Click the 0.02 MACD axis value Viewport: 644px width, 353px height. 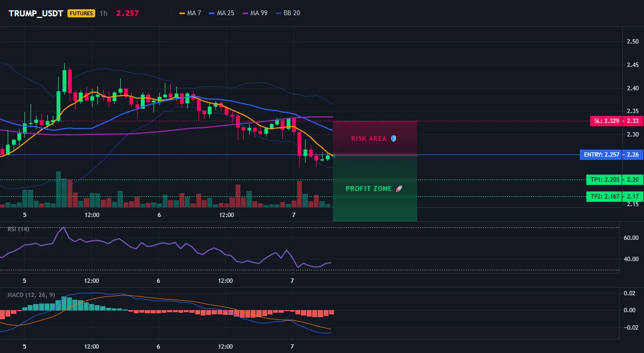pos(630,293)
